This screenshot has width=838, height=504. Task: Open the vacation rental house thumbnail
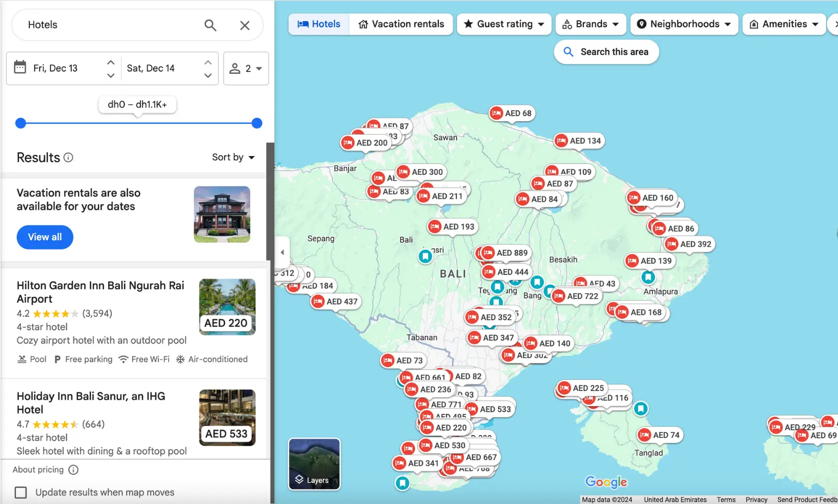tap(222, 214)
